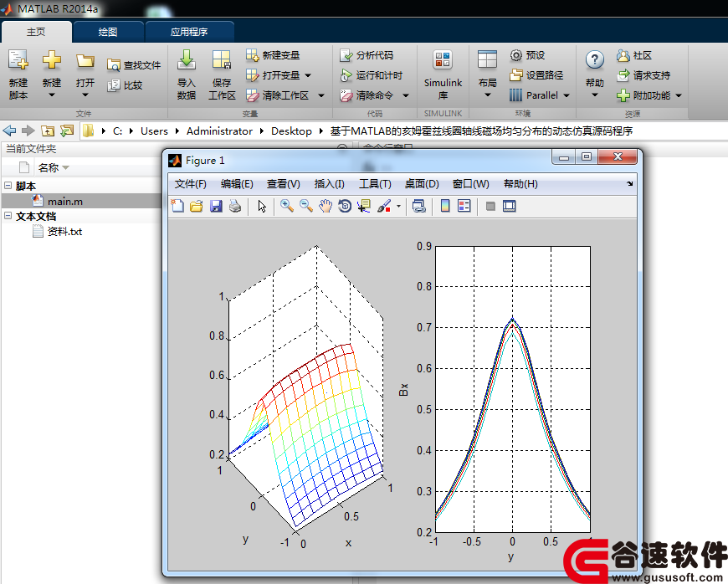
Task: Click open file icon in Figure 1 toolbar
Action: click(197, 206)
